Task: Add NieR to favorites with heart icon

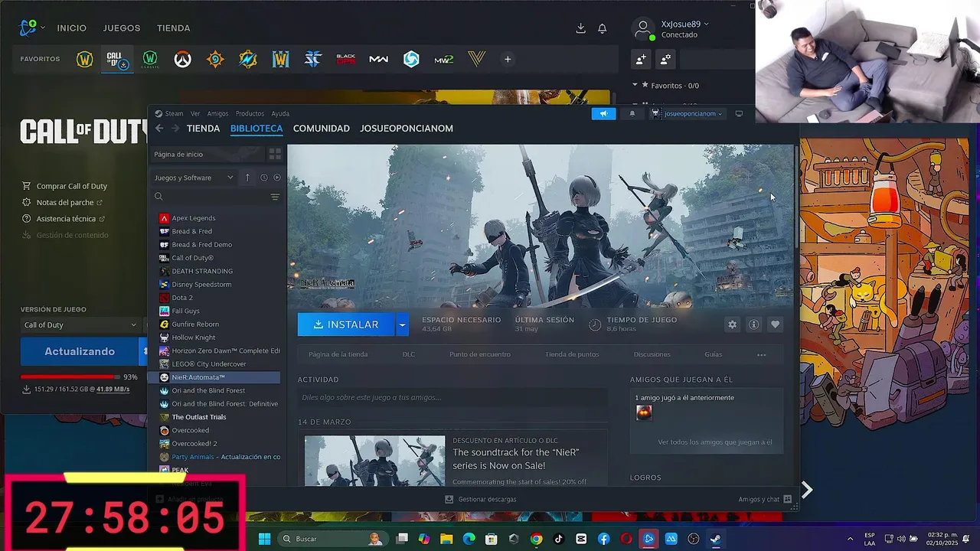Action: coord(775,324)
